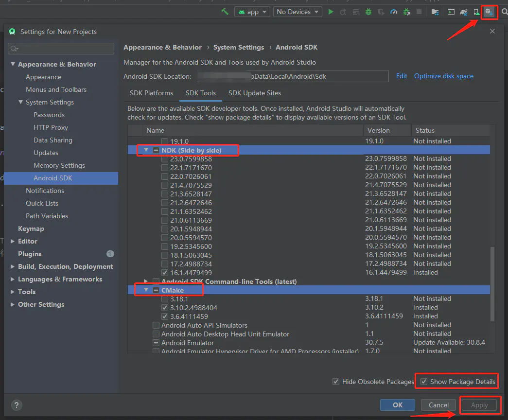Image resolution: width=508 pixels, height=420 pixels.
Task: Open SDK Manager icon in toolbar
Action: click(489, 12)
